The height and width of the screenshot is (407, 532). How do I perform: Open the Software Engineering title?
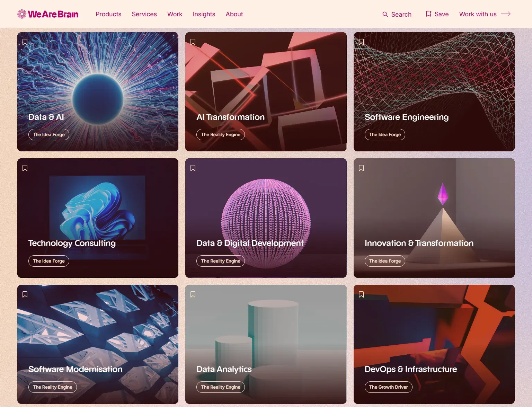coord(407,117)
